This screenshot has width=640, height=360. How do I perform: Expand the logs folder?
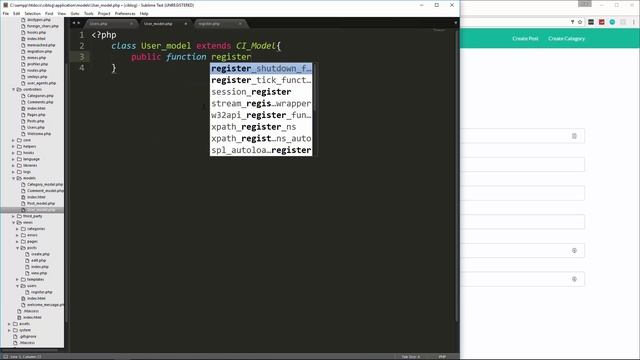13,172
